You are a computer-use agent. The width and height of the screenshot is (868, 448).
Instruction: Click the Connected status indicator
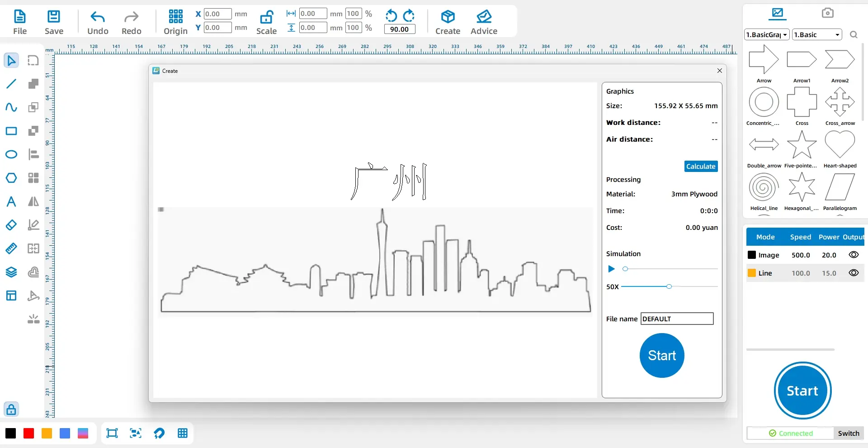791,434
